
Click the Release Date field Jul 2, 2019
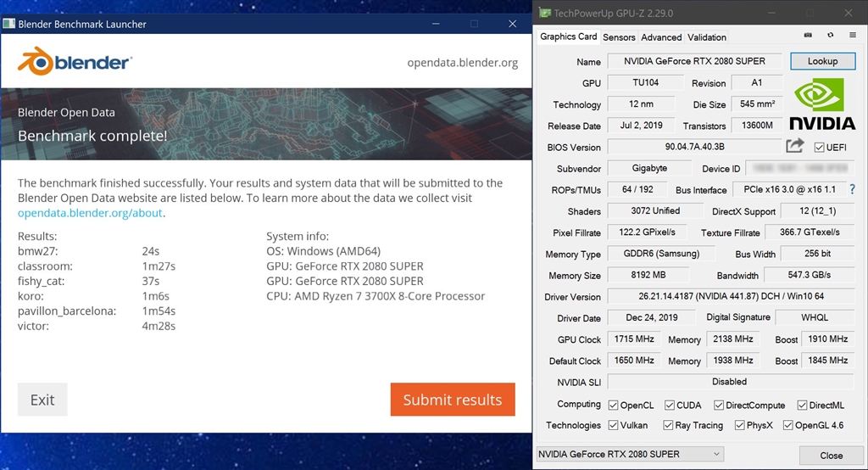tap(641, 126)
